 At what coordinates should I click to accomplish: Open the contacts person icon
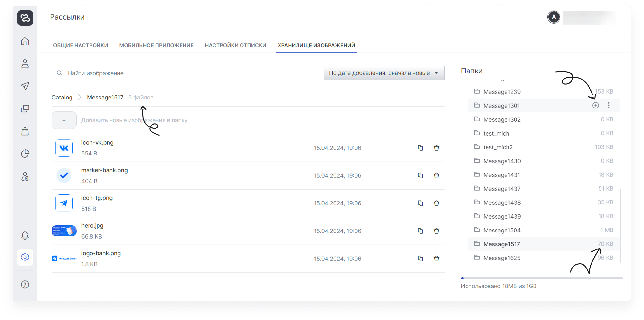click(x=25, y=64)
